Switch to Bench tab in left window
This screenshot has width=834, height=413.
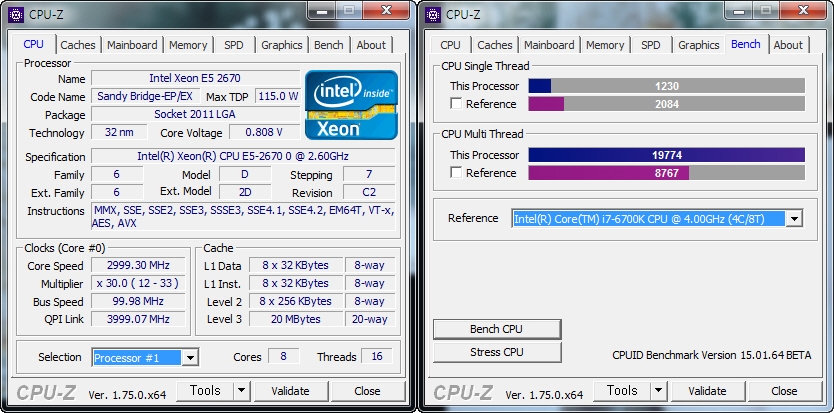(329, 45)
